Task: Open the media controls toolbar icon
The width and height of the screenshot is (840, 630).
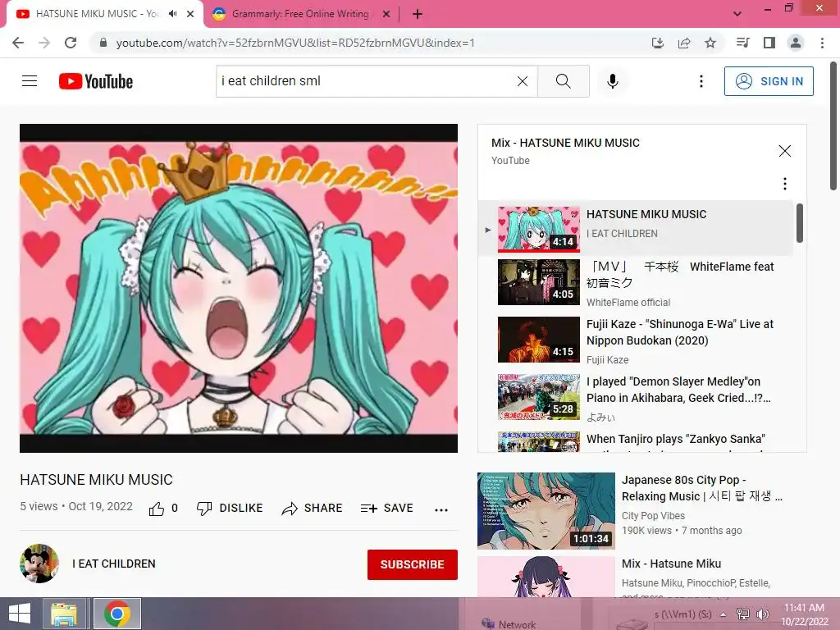Action: (742, 43)
